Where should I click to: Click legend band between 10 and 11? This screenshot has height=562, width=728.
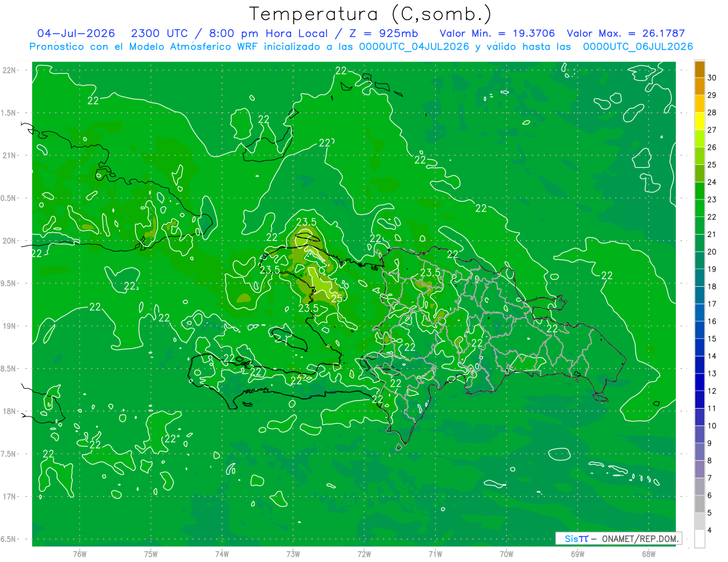[699, 417]
